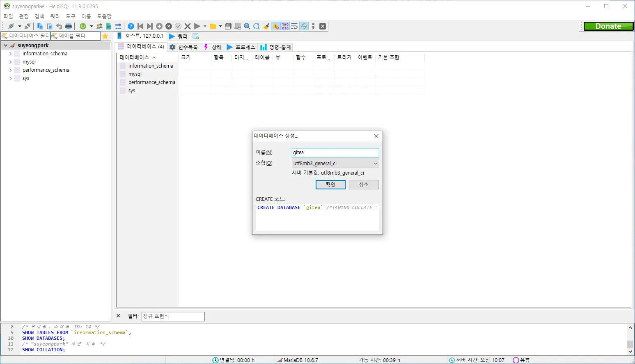Click the favorites star icon
Viewport: 635px width, 364px height.
click(105, 36)
